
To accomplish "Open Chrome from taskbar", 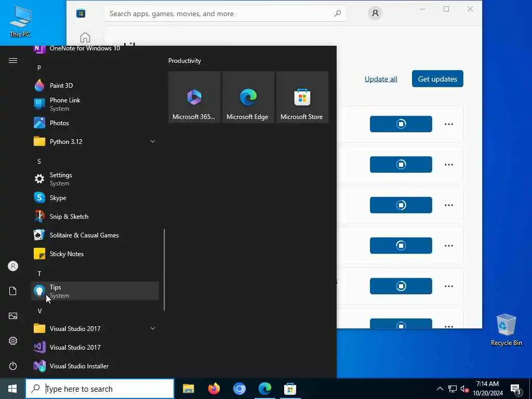I will 239,389.
